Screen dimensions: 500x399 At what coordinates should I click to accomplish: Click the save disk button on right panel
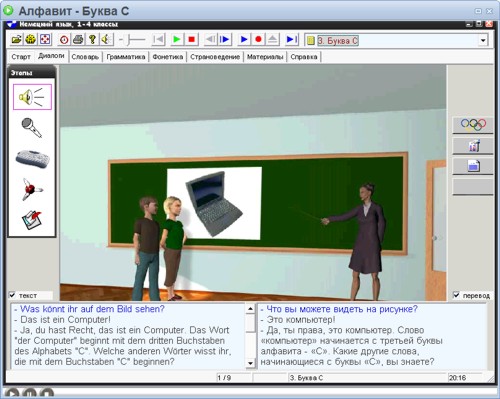473,166
